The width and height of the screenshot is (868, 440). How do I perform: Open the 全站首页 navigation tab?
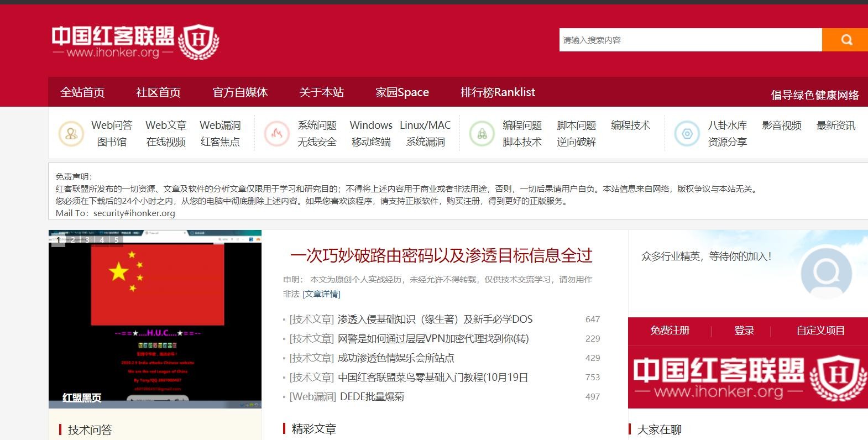tap(82, 92)
